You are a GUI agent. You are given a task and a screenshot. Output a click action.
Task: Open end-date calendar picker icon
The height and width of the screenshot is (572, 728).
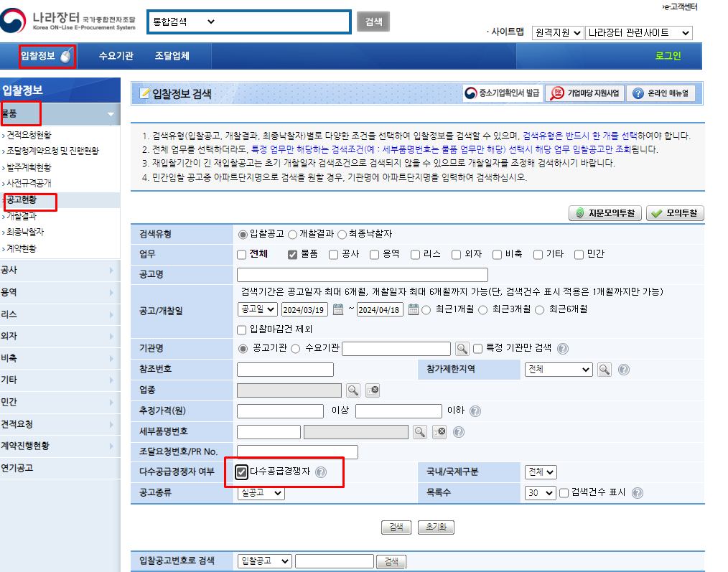click(414, 309)
